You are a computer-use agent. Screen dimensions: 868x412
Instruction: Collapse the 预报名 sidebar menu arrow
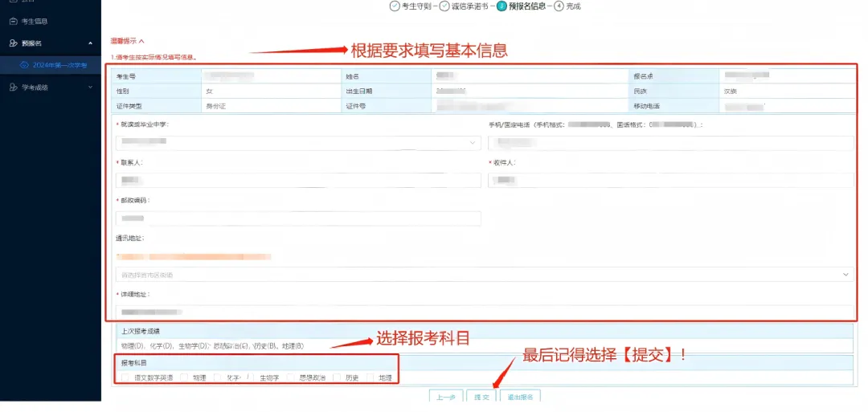tap(90, 43)
